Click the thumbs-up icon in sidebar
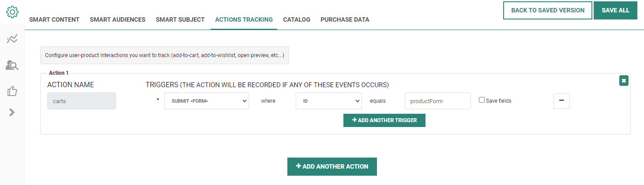644x185 pixels. (12, 92)
